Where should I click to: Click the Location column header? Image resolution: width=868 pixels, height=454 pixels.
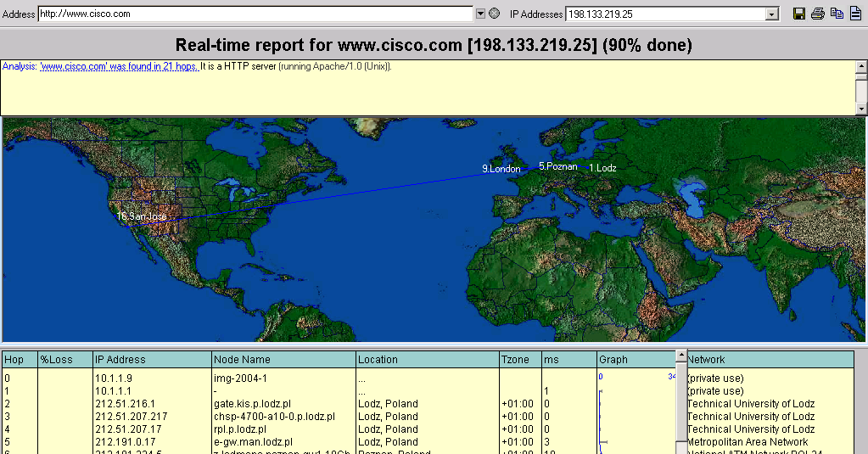[x=428, y=359]
